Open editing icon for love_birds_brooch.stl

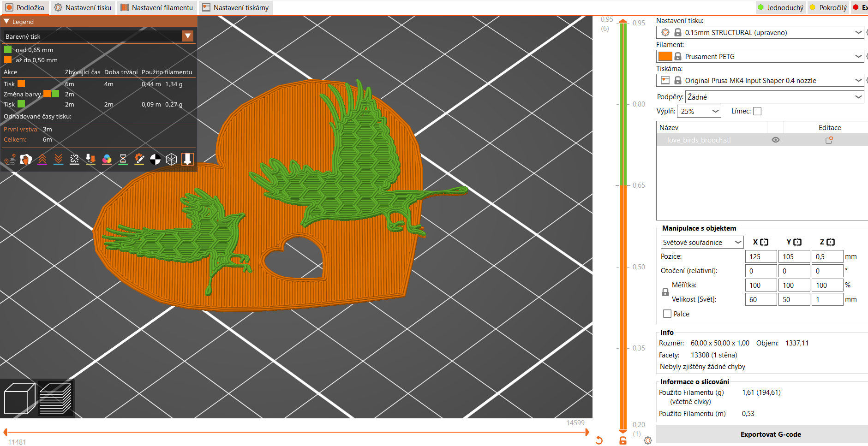[829, 140]
